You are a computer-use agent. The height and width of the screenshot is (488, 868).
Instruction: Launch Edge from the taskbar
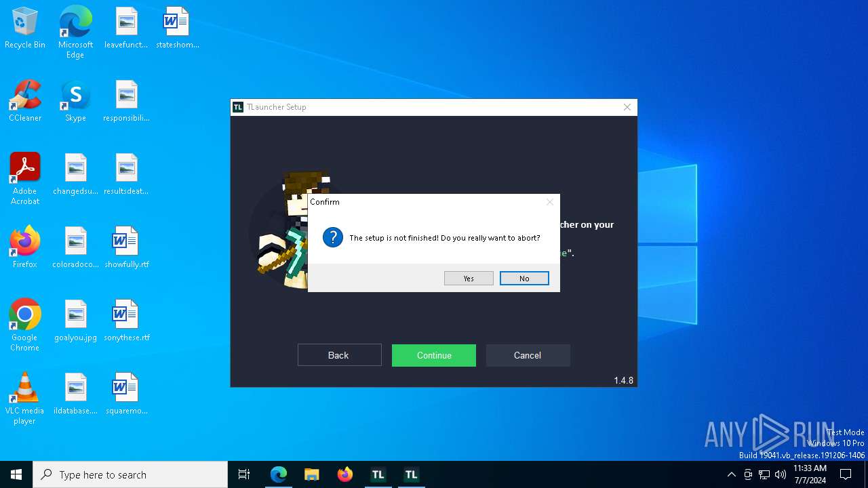pos(279,474)
